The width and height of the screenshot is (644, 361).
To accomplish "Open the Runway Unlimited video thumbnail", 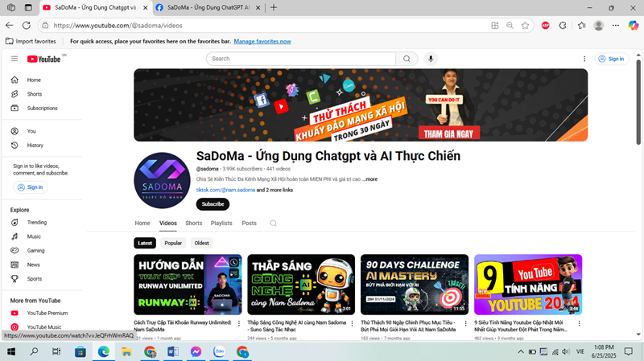I will (188, 285).
